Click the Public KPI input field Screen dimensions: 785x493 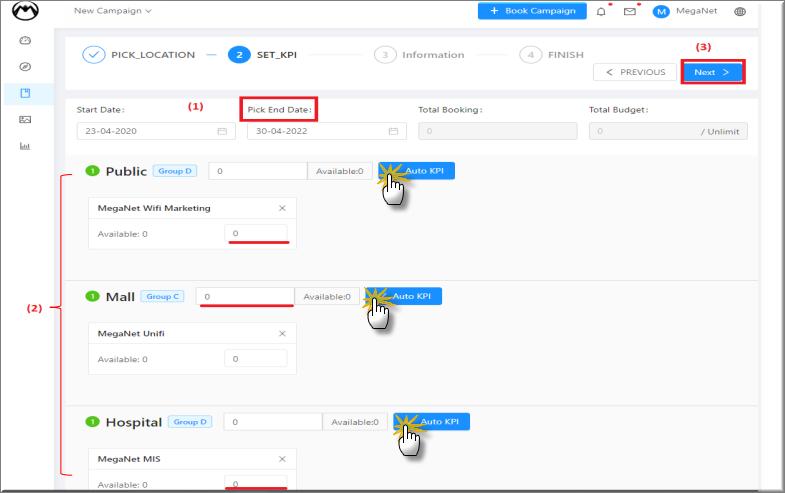pyautogui.click(x=258, y=171)
